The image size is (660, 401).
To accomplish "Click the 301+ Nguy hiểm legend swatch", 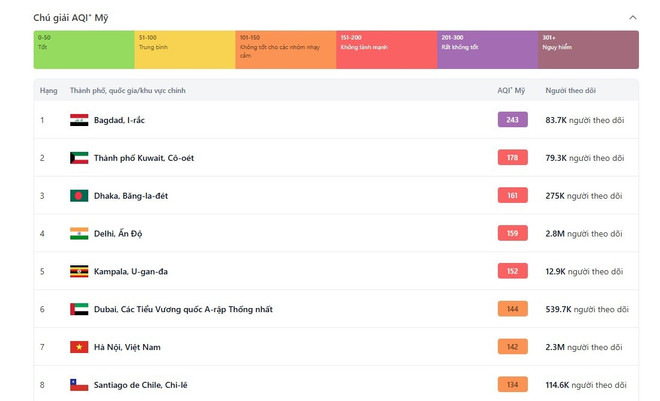I will click(588, 49).
